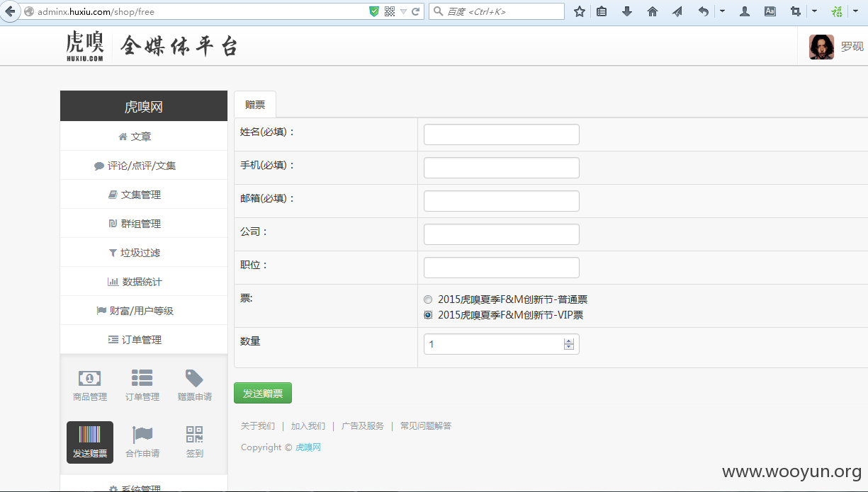
Task: Click the crop screenshot toolbar icon
Action: tap(796, 11)
